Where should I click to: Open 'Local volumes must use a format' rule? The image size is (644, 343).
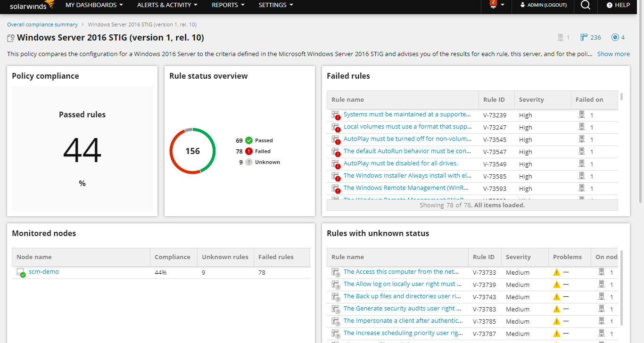[408, 127]
